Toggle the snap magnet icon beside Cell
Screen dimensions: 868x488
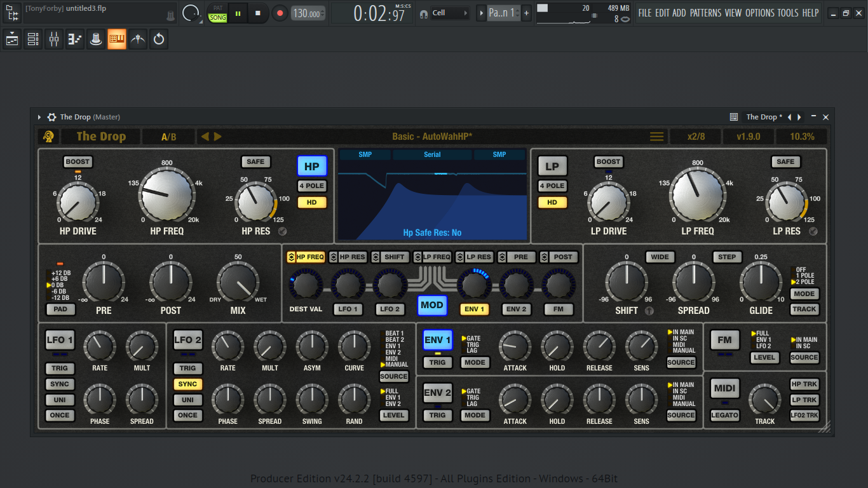(423, 13)
